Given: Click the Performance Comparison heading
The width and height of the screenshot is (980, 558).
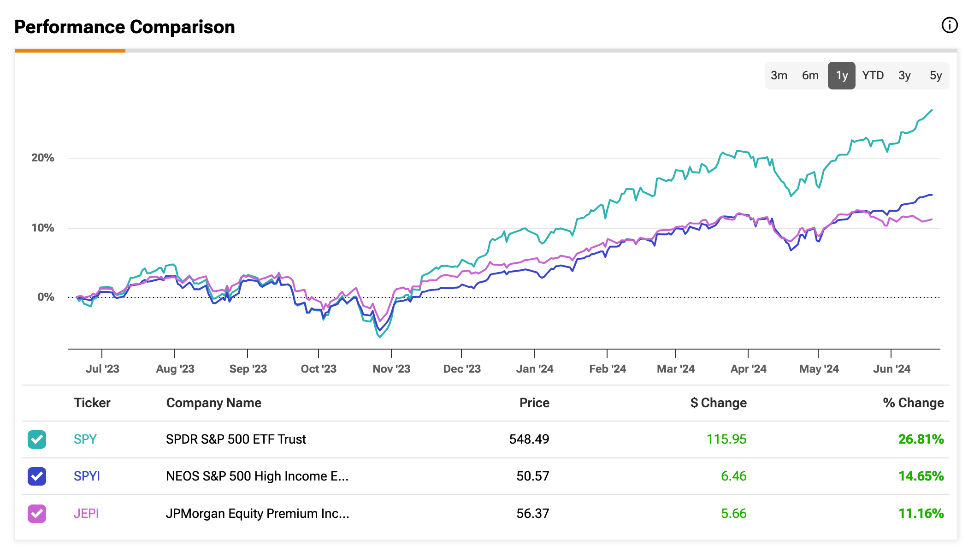Looking at the screenshot, I should 125,27.
